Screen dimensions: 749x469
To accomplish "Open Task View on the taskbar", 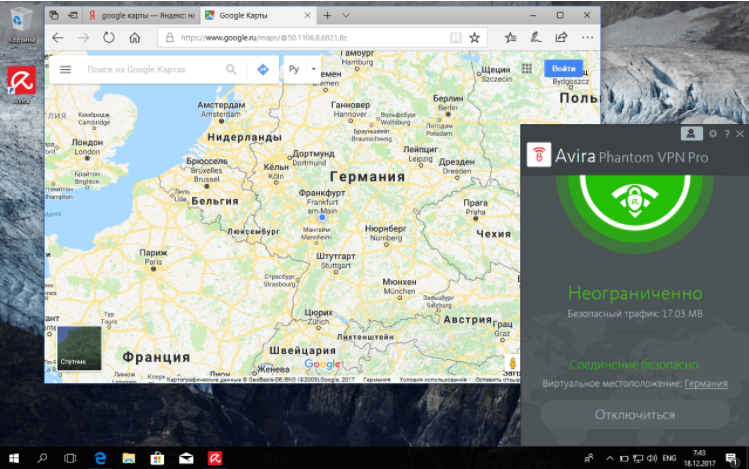I will 70,458.
